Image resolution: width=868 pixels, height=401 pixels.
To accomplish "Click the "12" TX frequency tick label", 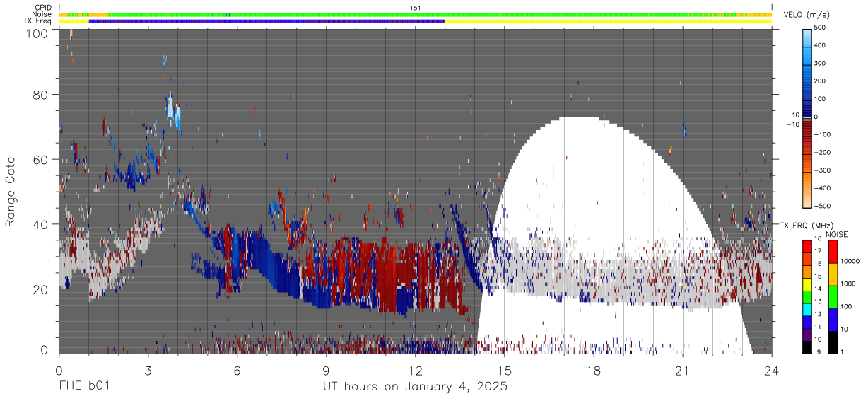I will pyautogui.click(x=820, y=314).
